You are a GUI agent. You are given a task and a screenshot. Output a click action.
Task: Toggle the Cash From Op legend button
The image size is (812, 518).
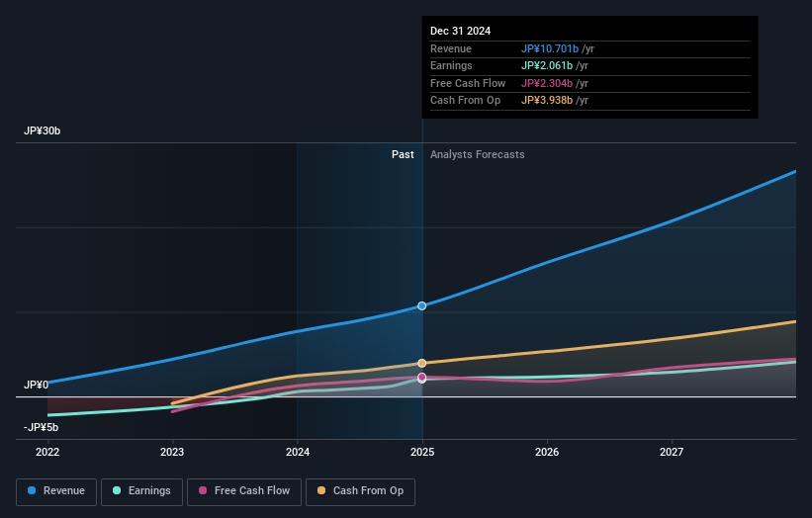click(360, 491)
